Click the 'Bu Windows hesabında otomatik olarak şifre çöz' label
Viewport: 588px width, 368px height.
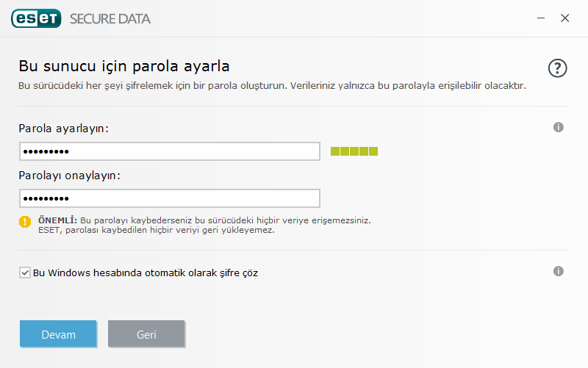click(x=146, y=273)
